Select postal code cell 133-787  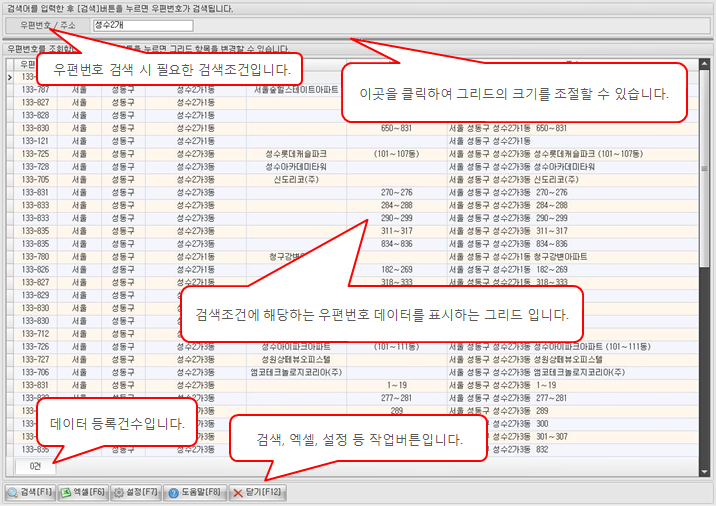35,90
